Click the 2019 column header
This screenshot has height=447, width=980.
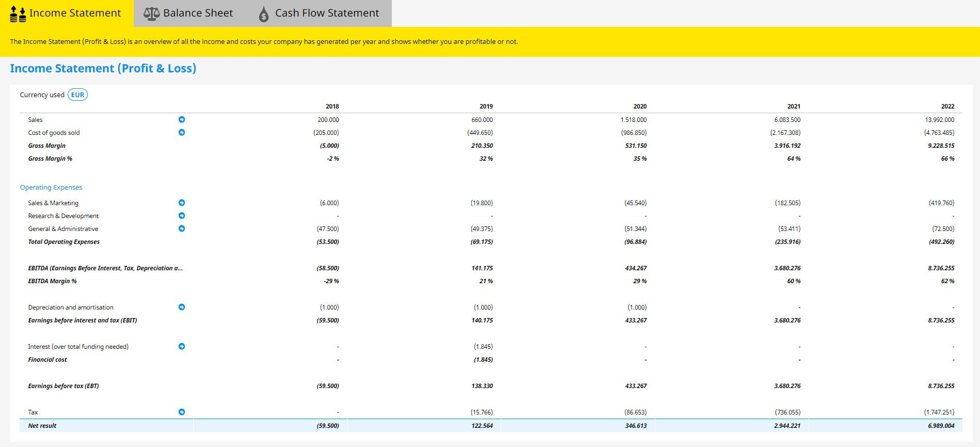tap(486, 106)
